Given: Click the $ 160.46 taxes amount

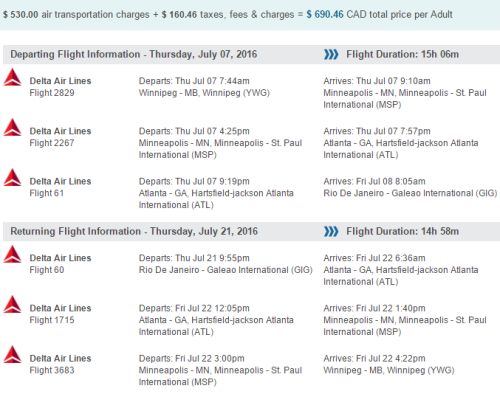Looking at the screenshot, I should [x=179, y=15].
